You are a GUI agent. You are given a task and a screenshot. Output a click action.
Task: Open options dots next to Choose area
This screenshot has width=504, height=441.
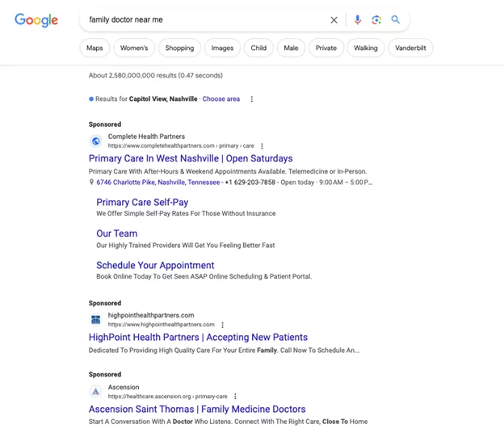tap(252, 99)
